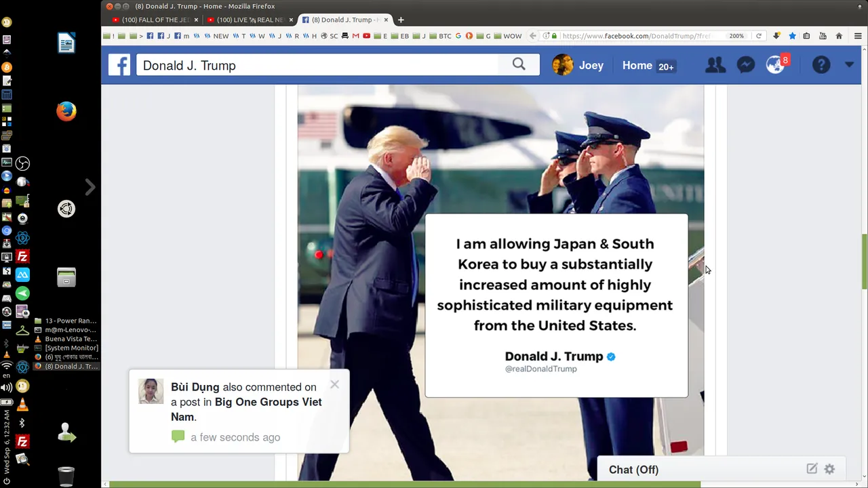The width and height of the screenshot is (868, 488).
Task: Open LibreOffice Writer document icon
Action: (x=66, y=43)
